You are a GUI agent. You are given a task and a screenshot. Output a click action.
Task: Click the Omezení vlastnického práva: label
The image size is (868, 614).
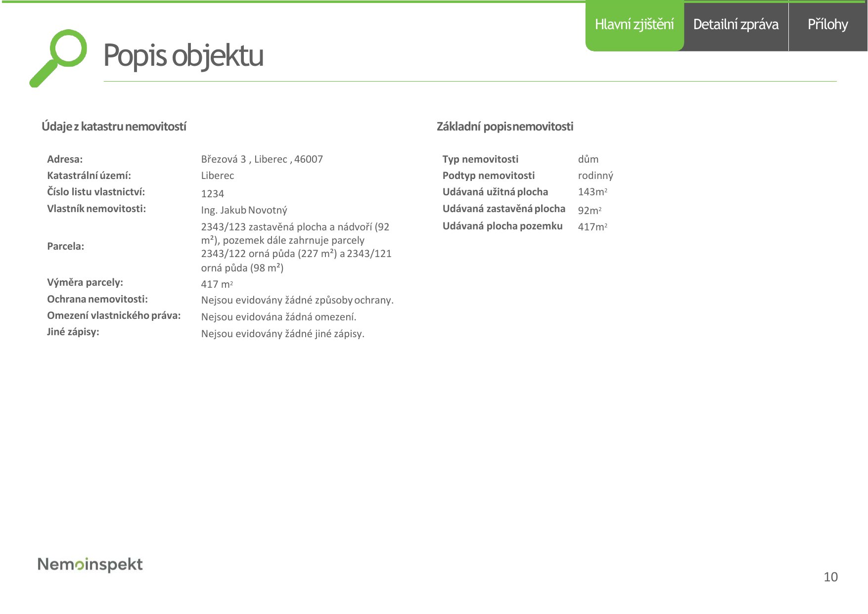[x=114, y=315]
